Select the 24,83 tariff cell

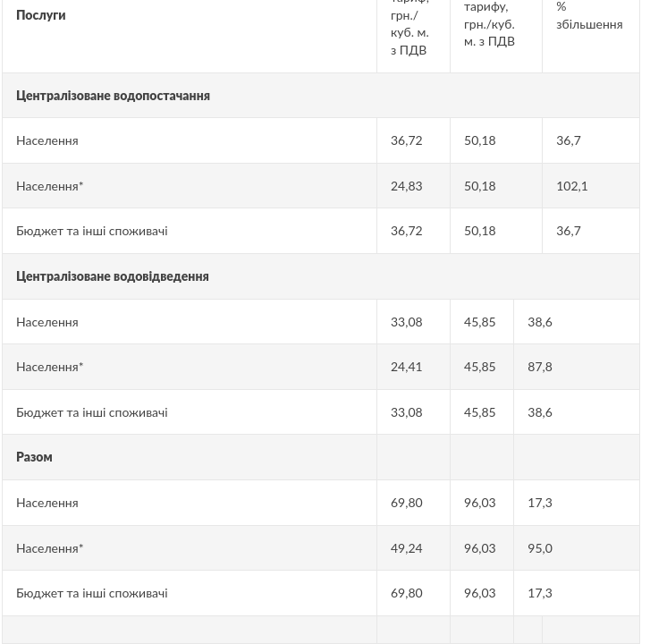pyautogui.click(x=406, y=186)
